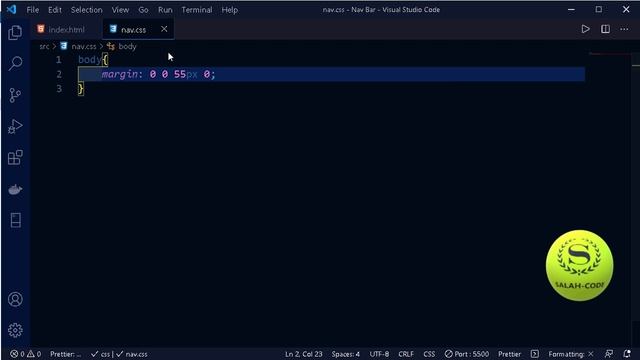Click the VS Code logo icon
The height and width of the screenshot is (360, 640).
pos(11,9)
